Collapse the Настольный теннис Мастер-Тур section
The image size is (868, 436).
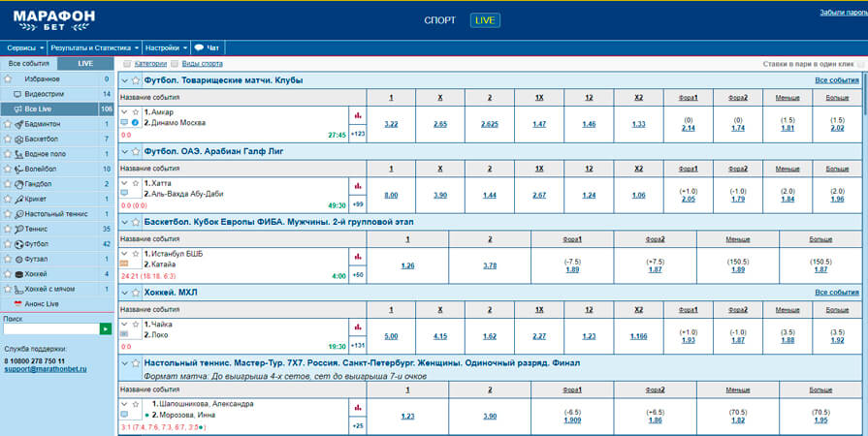point(124,363)
